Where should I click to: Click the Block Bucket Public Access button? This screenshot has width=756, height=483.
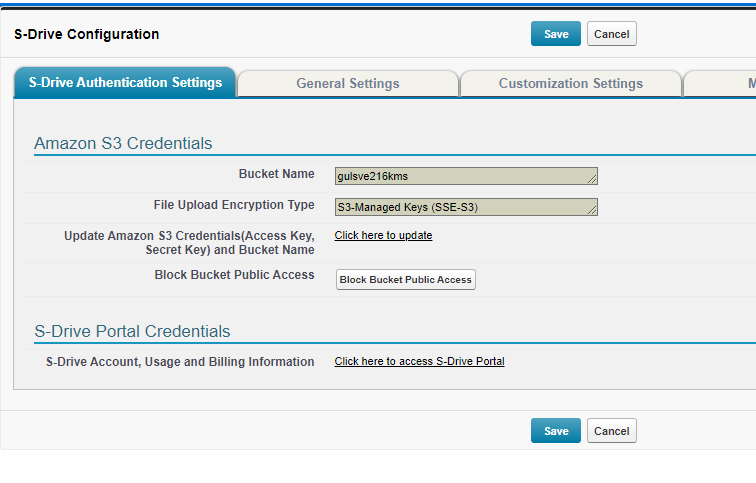pos(405,280)
